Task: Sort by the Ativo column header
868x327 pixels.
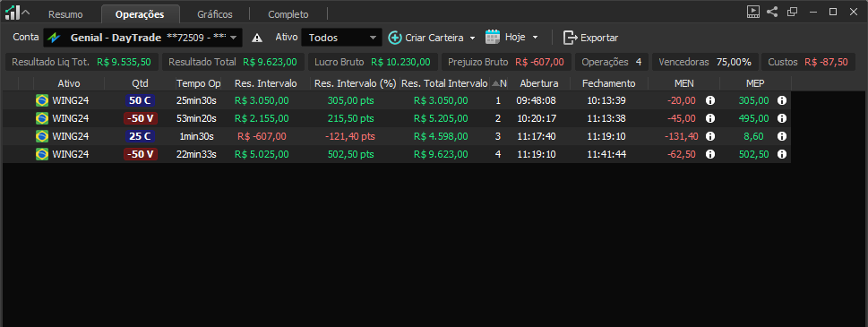Action: tap(69, 83)
